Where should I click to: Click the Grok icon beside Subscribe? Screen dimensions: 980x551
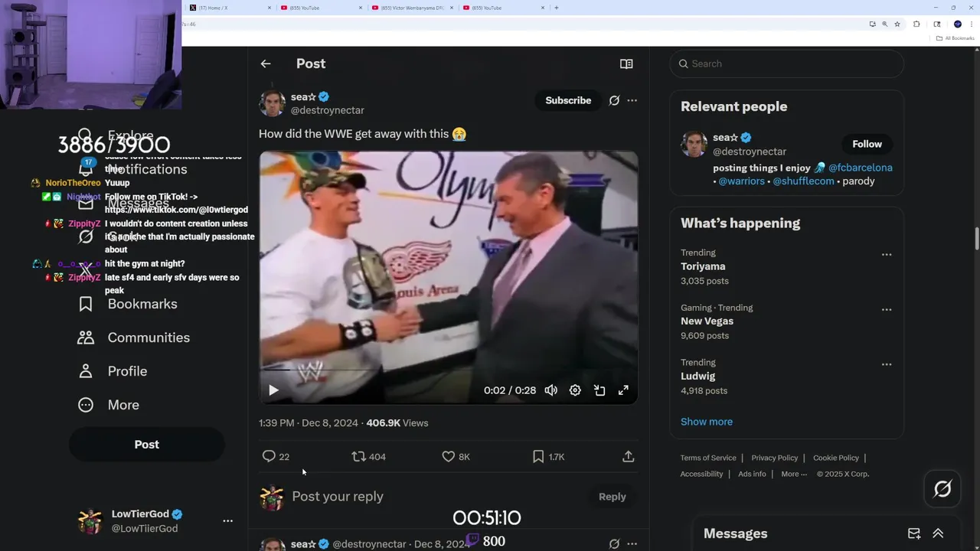(x=614, y=100)
